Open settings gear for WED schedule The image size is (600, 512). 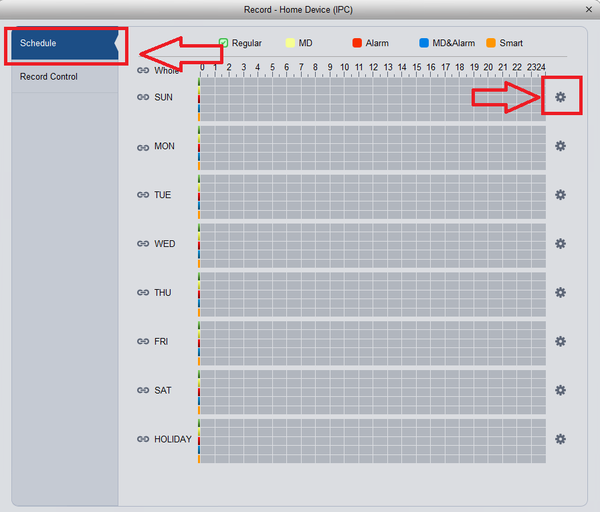560,244
